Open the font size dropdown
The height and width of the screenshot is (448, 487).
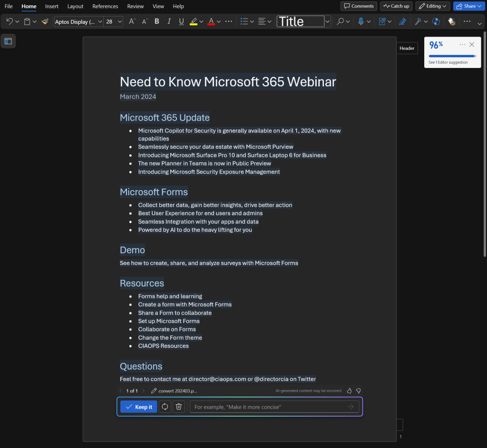tap(120, 21)
